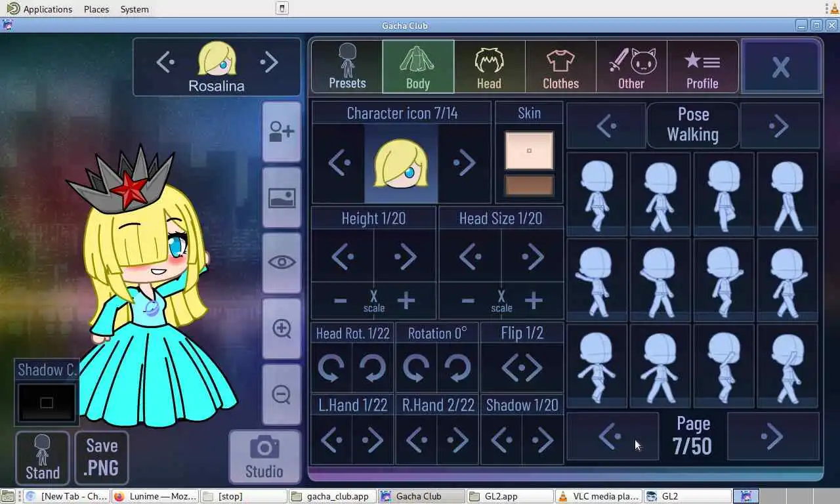Click Head Size scale plus
This screenshot has width=840, height=504.
(x=534, y=301)
